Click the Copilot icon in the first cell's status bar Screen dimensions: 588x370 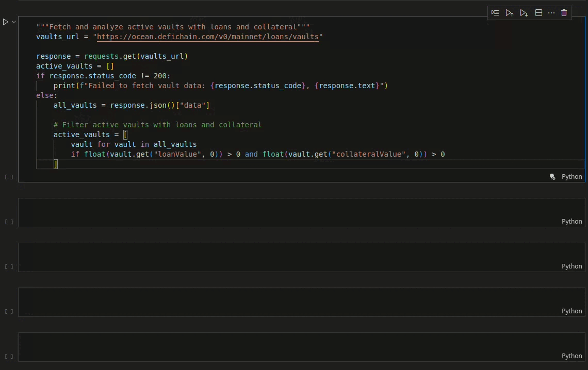pos(552,177)
